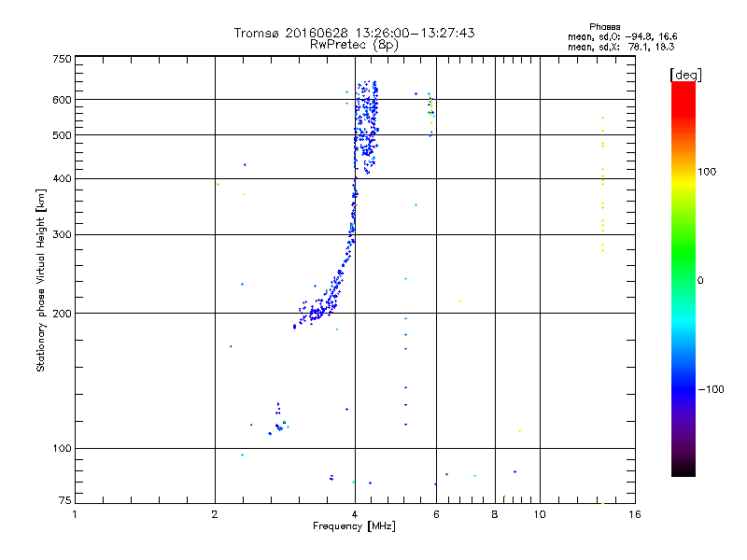Click the subtitle 'RwPretec (8p)'
The width and height of the screenshot is (747, 560).
354,45
